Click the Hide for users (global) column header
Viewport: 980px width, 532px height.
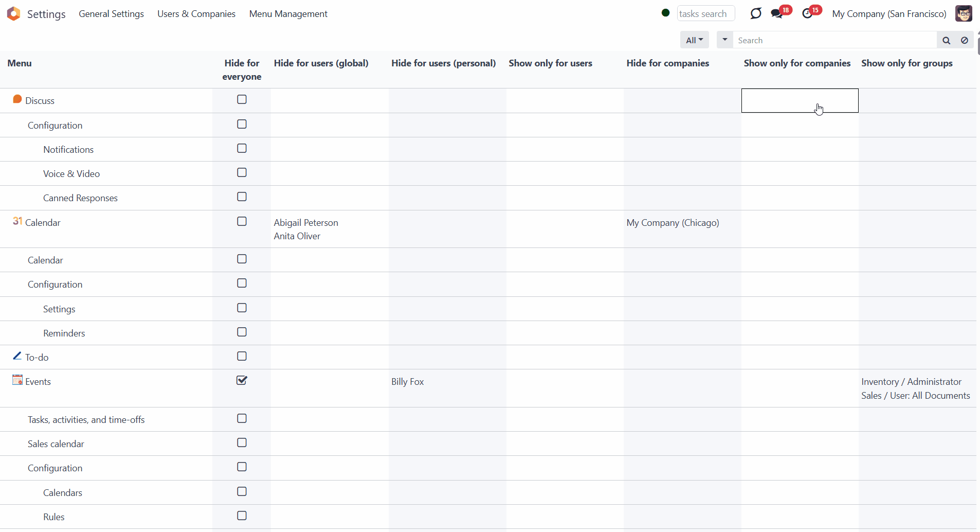(321, 63)
